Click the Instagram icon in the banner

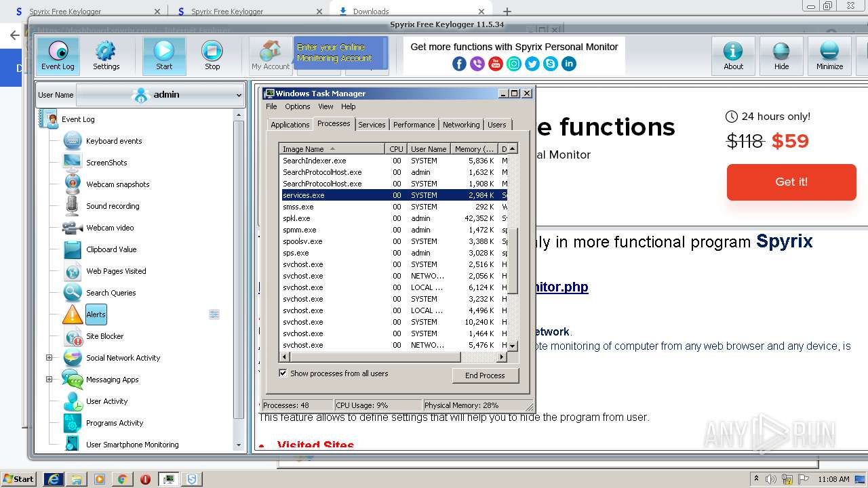coord(514,64)
